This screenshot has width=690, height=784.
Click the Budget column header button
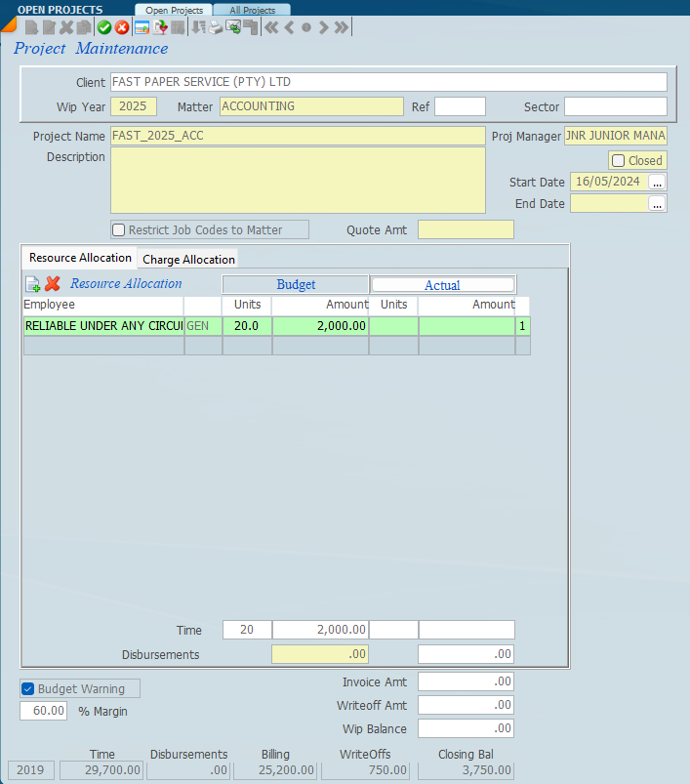pos(296,284)
